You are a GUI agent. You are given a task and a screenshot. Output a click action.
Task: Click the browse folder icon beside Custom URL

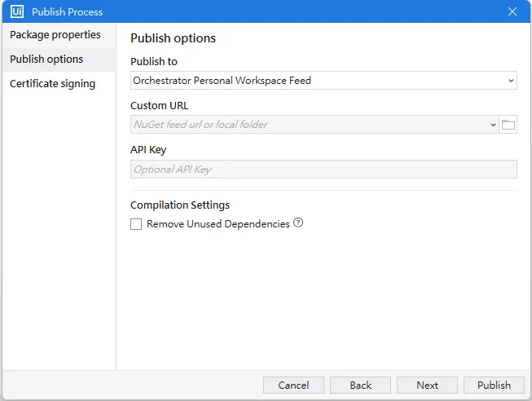tap(508, 125)
